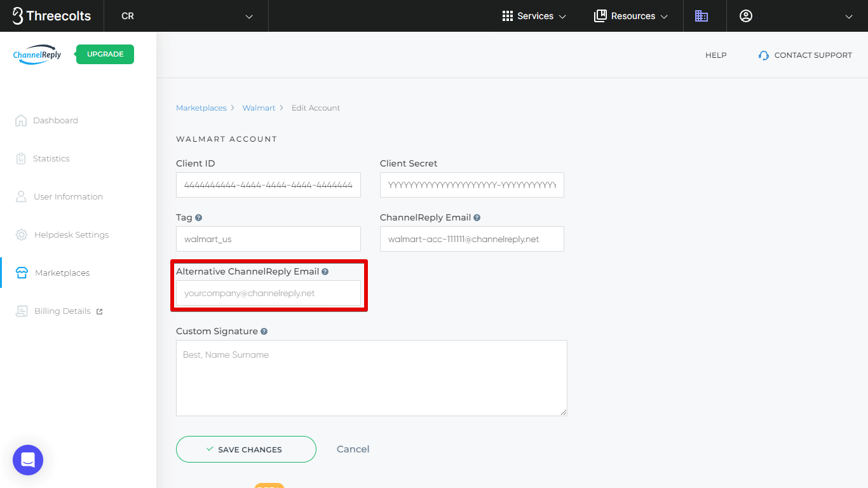This screenshot has width=868, height=488.
Task: Open the HELP link
Action: point(715,55)
